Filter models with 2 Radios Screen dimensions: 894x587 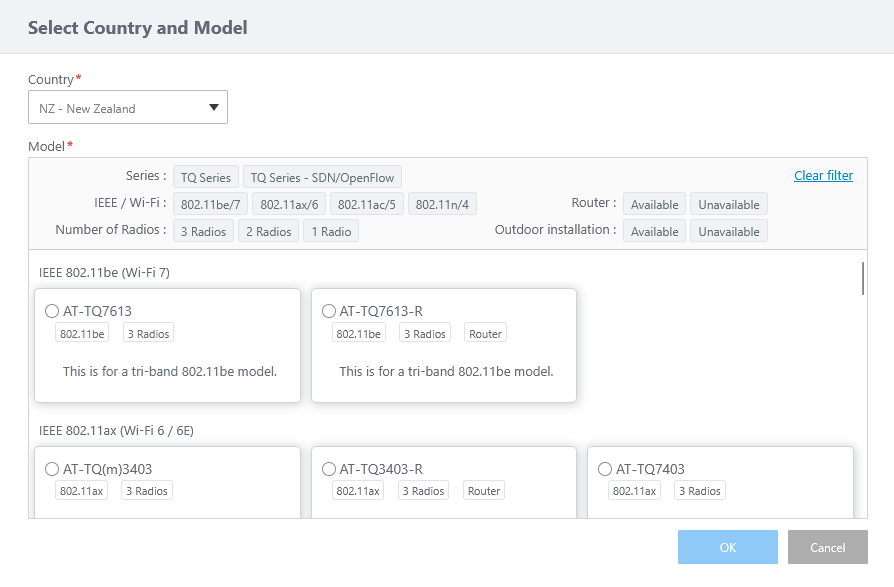[269, 231]
